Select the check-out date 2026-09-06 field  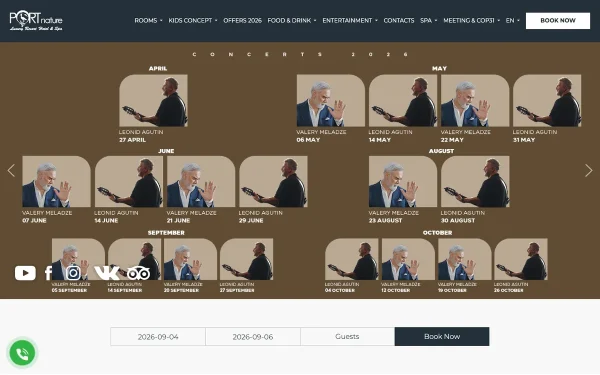tap(253, 337)
